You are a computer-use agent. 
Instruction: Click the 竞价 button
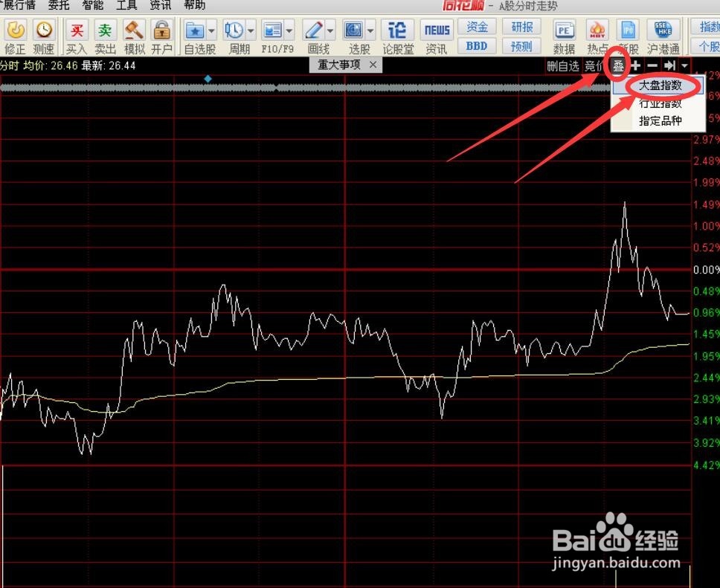click(594, 66)
